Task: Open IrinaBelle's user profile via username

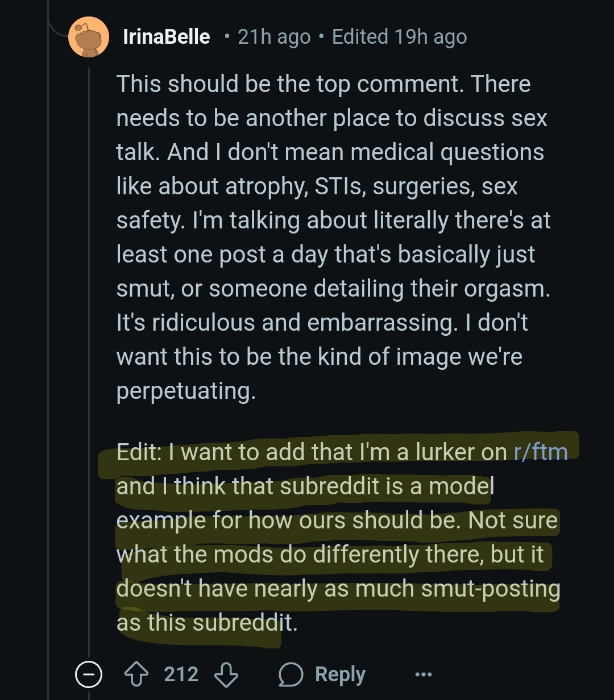Action: (x=167, y=37)
